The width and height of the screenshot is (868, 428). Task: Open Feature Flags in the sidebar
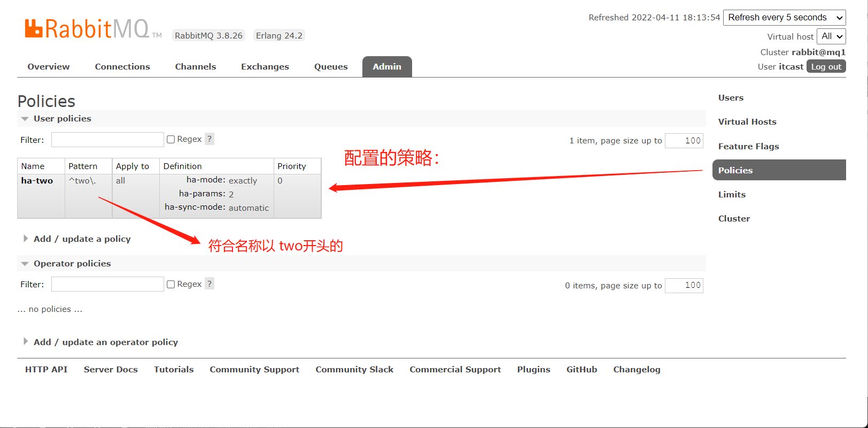pyautogui.click(x=748, y=146)
